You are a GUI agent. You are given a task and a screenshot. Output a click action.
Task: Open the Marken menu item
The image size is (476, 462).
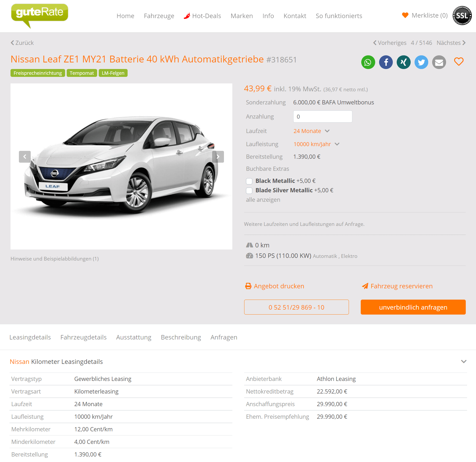[x=242, y=16]
